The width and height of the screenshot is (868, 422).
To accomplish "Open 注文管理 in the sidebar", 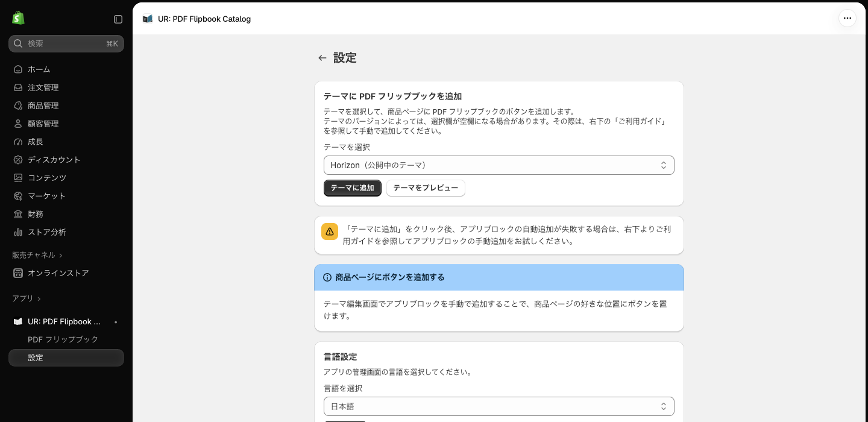I will [66, 87].
